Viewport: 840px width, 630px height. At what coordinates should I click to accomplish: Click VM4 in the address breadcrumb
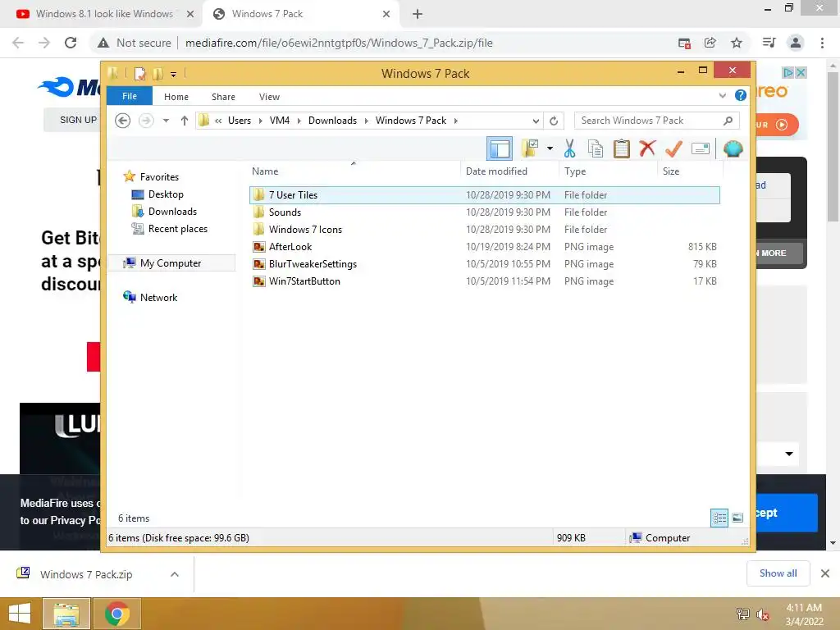[x=280, y=121]
